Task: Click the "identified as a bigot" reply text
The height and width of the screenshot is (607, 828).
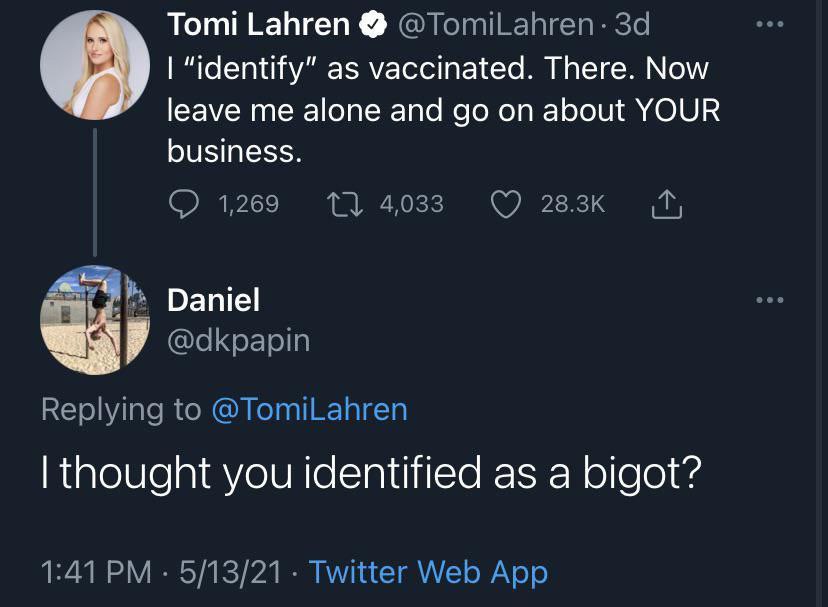Action: coord(368,473)
